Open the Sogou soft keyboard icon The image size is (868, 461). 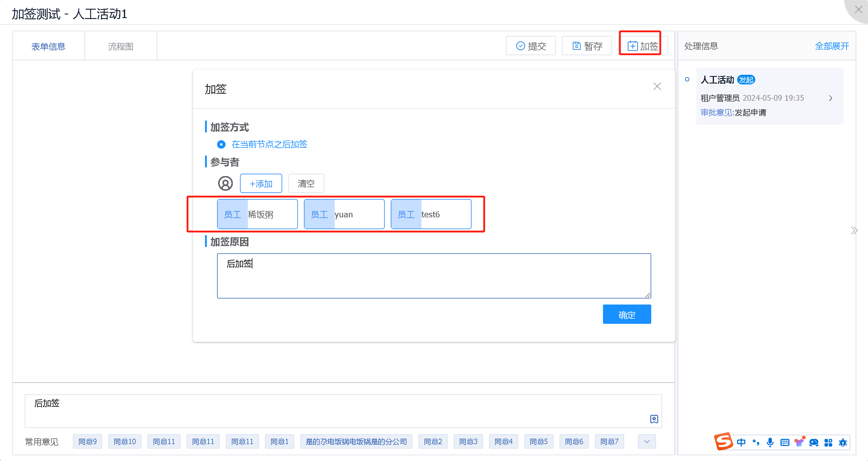pos(785,442)
